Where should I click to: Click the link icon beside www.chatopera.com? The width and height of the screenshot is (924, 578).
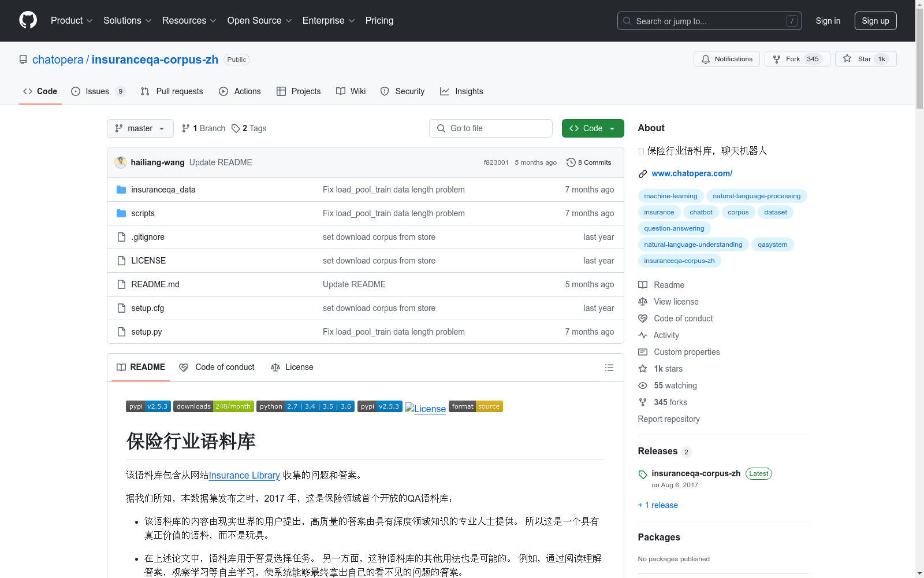(643, 174)
